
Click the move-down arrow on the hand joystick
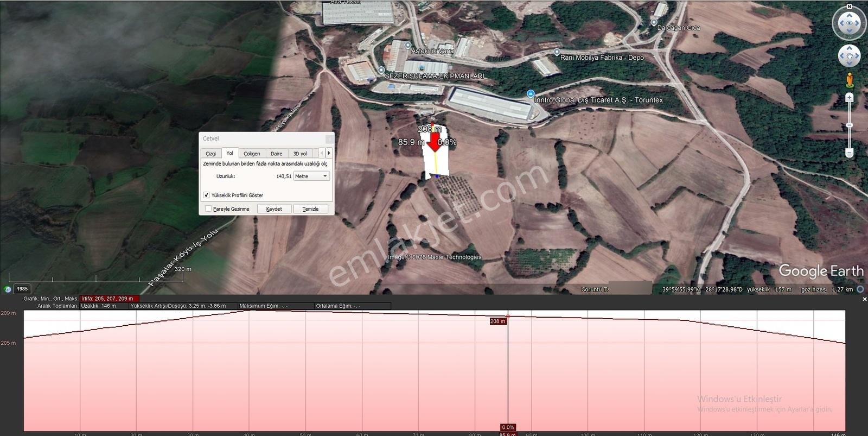point(849,63)
